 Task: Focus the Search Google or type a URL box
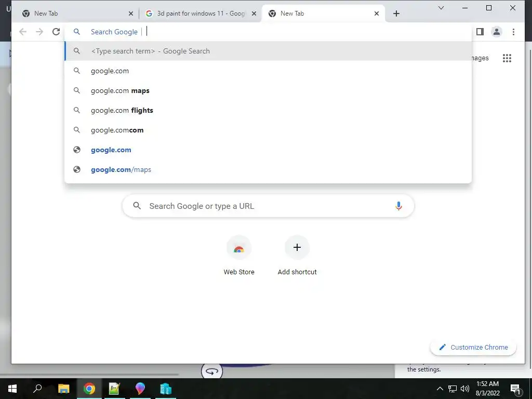pyautogui.click(x=268, y=206)
